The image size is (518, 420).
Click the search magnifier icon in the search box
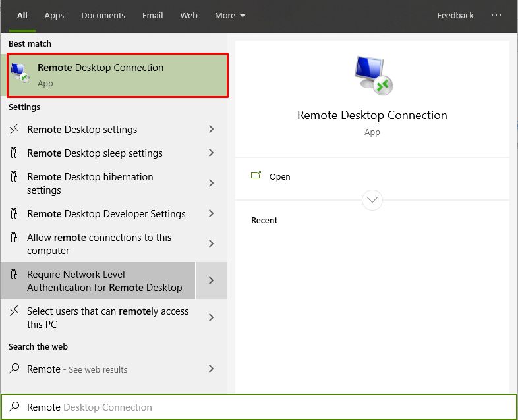pos(14,407)
